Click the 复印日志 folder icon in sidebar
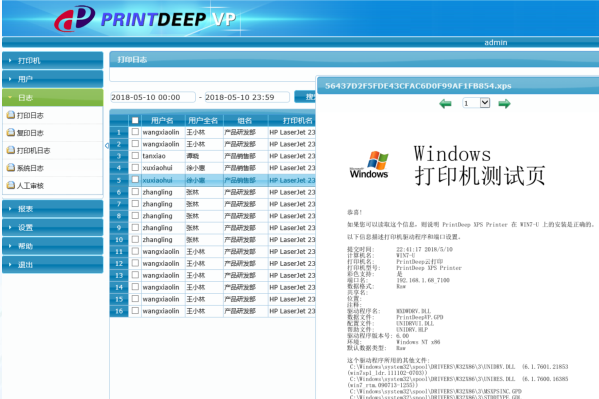Viewport: 599px width, 399px height. click(x=11, y=132)
